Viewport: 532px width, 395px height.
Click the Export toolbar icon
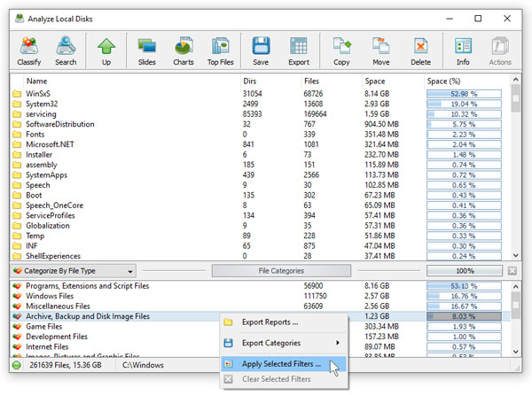pos(299,51)
